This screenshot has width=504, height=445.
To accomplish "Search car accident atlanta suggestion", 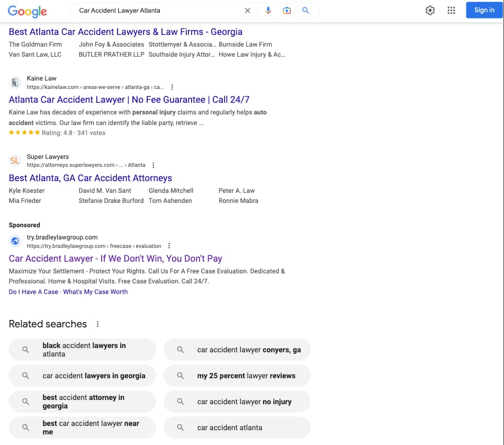I will click(237, 428).
